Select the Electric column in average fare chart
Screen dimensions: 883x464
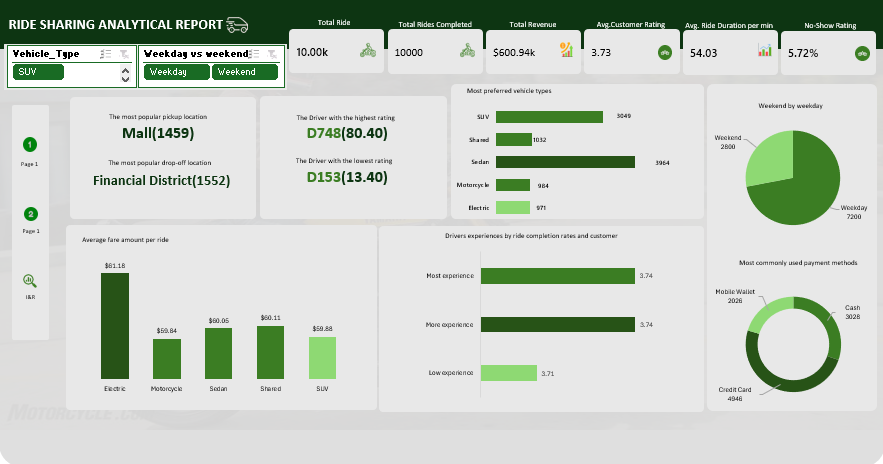tap(115, 326)
